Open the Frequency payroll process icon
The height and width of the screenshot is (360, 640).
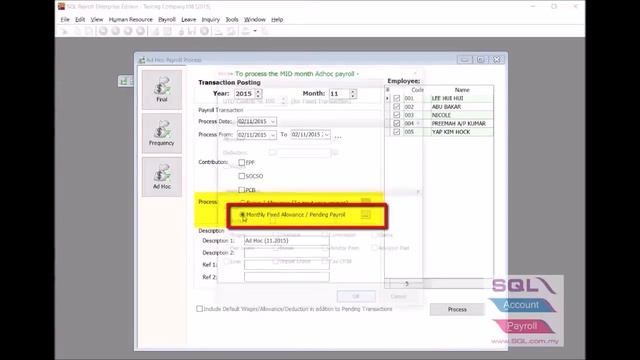tap(162, 133)
